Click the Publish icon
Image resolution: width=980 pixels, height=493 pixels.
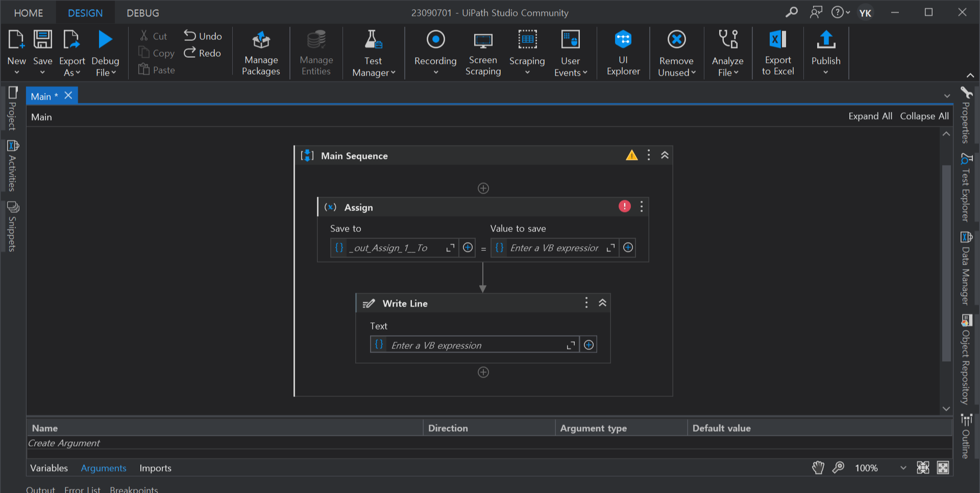point(826,40)
